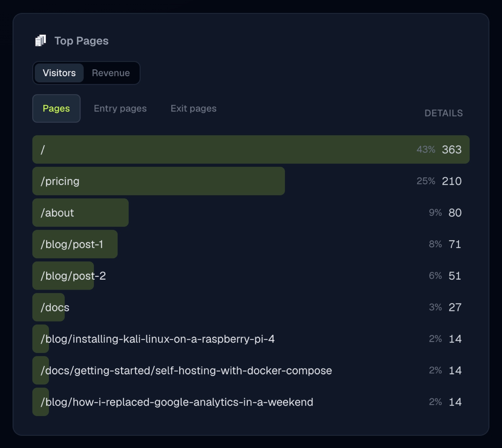Open the Entry pages tab
Image resolution: width=502 pixels, height=448 pixels.
coord(120,108)
